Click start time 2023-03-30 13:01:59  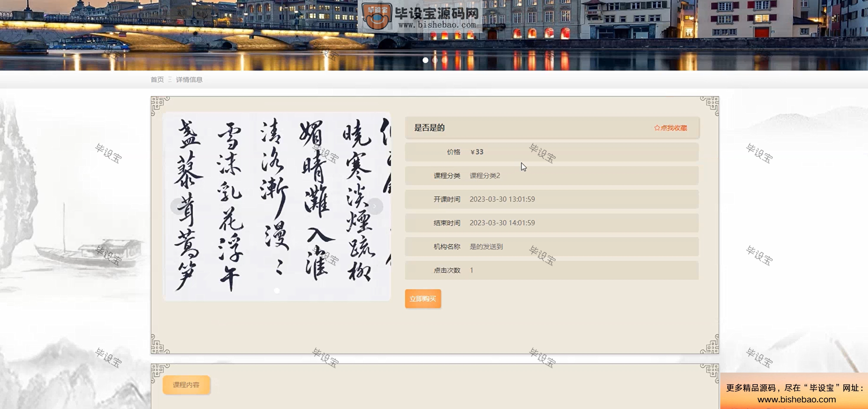502,199
